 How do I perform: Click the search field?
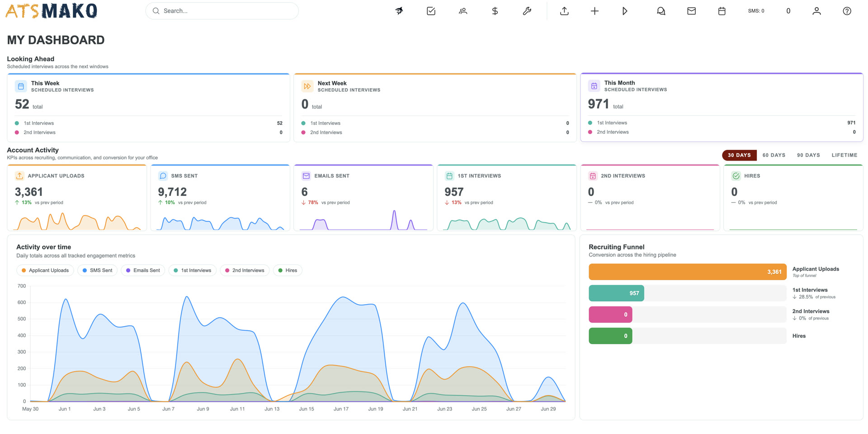tap(222, 11)
